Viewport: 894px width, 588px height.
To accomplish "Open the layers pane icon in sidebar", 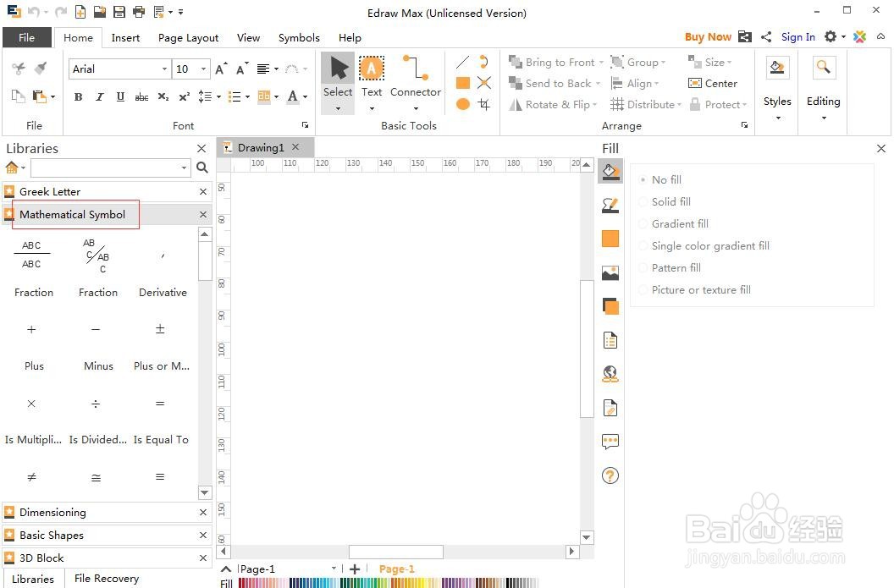I will (610, 306).
